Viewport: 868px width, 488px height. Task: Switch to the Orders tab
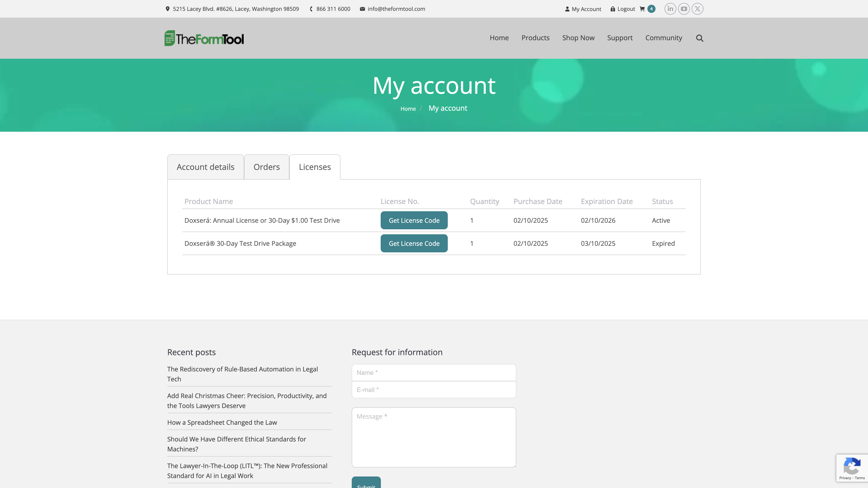coord(266,167)
